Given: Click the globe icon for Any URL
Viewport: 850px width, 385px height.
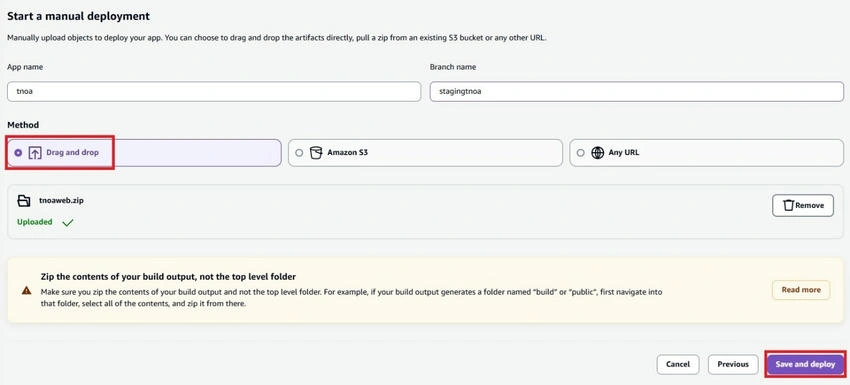Looking at the screenshot, I should point(597,153).
